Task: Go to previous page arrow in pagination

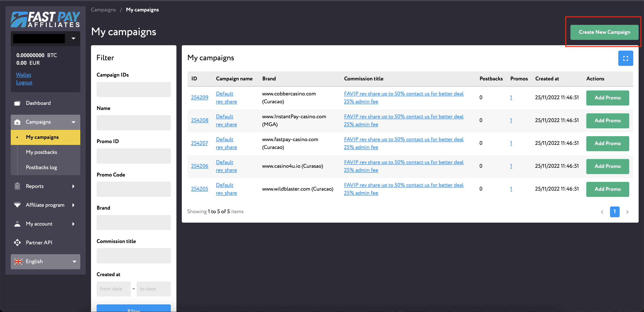Action: point(602,212)
